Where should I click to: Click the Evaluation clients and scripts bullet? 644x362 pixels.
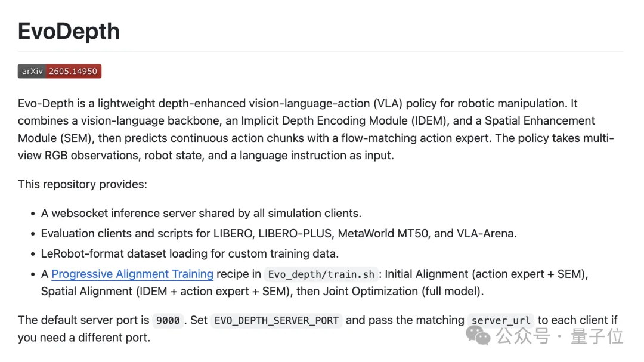[278, 233]
